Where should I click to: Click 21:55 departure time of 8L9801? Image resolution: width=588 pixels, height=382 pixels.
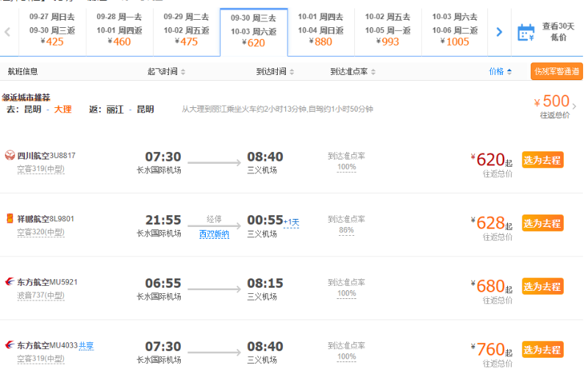pyautogui.click(x=163, y=220)
